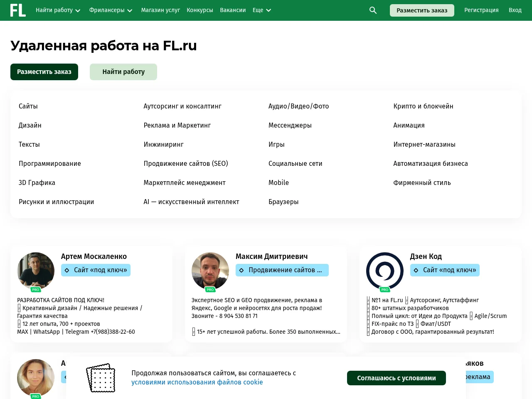Screen dimensions: 532x399
Task: Open the Инжиниринг category
Action: coord(163,145)
